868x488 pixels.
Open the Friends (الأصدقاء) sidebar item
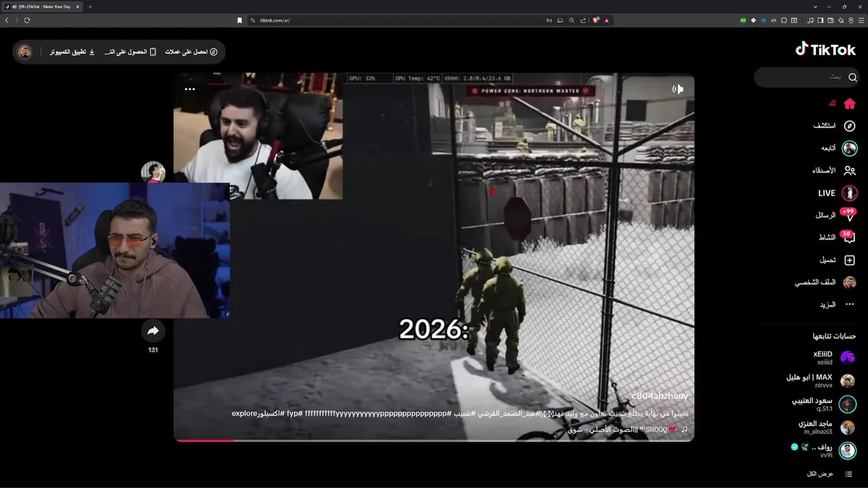(834, 170)
